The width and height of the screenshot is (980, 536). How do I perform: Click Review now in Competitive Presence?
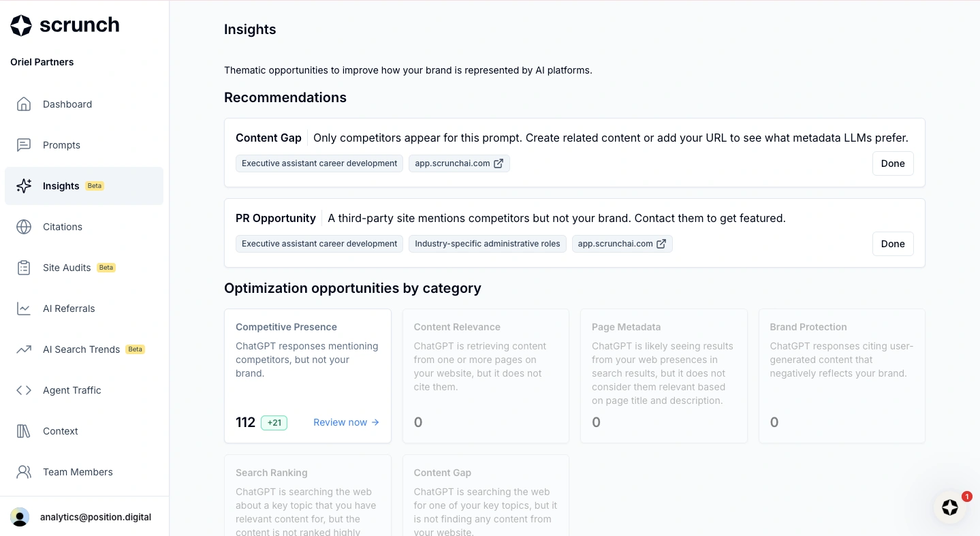coord(346,422)
